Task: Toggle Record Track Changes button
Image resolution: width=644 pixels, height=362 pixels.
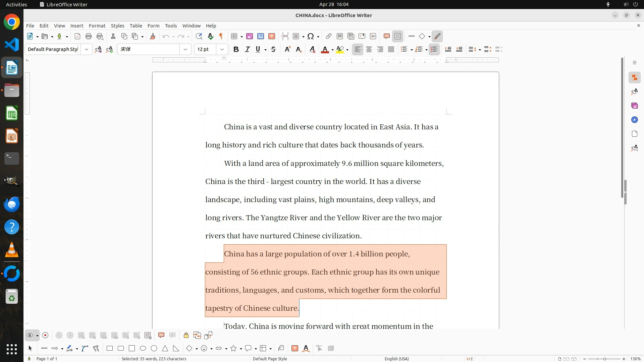Action: pyautogui.click(x=46, y=335)
